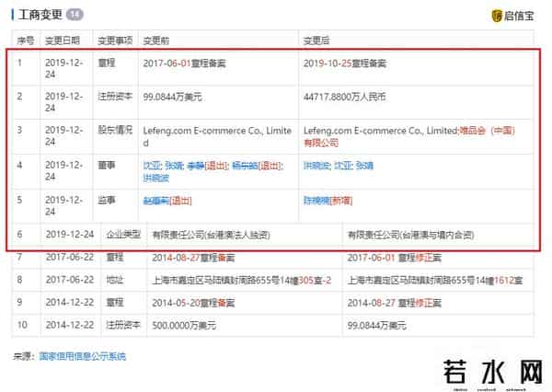Open the supervisor name link marked 退出
The width and height of the screenshot is (552, 392).
(x=156, y=201)
